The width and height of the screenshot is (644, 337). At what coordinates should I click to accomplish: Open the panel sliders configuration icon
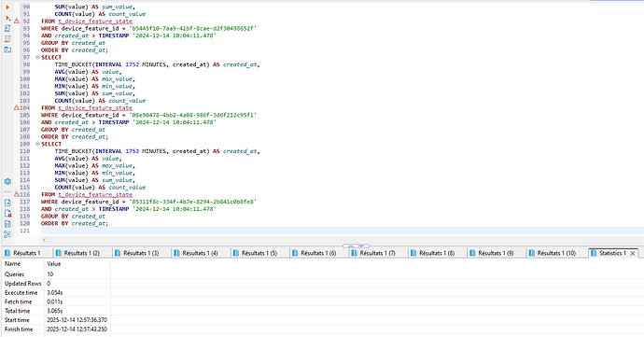tap(7, 234)
